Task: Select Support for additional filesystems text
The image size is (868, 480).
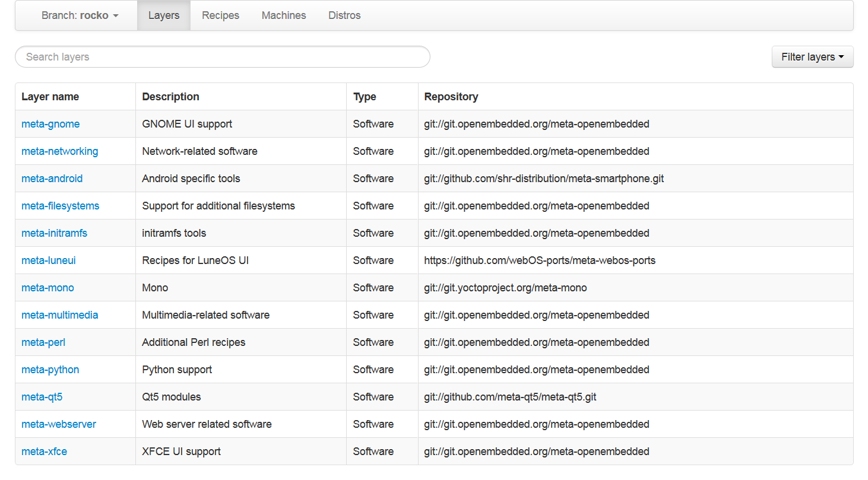Action: coord(218,206)
